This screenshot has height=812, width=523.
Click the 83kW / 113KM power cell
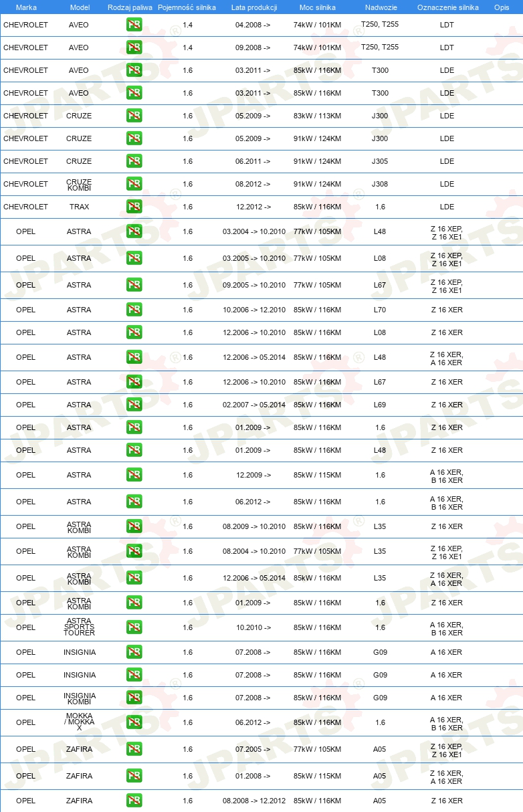click(x=317, y=116)
